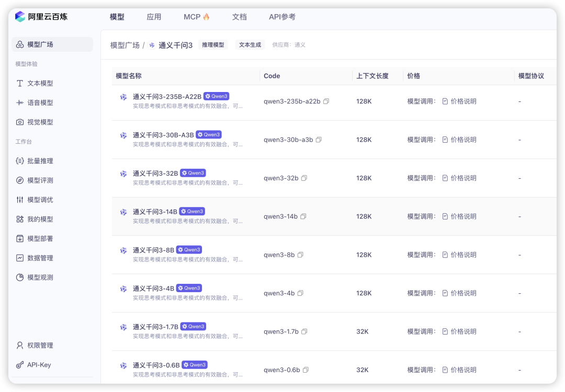Click the fire icon next to MCP
565x392 pixels.
206,17
